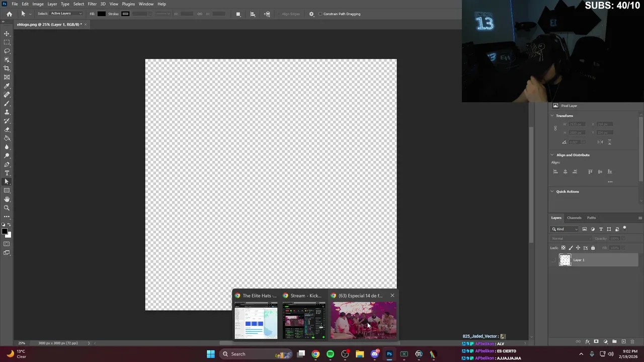
Task: Toggle filter for pixel layers
Action: click(x=585, y=229)
